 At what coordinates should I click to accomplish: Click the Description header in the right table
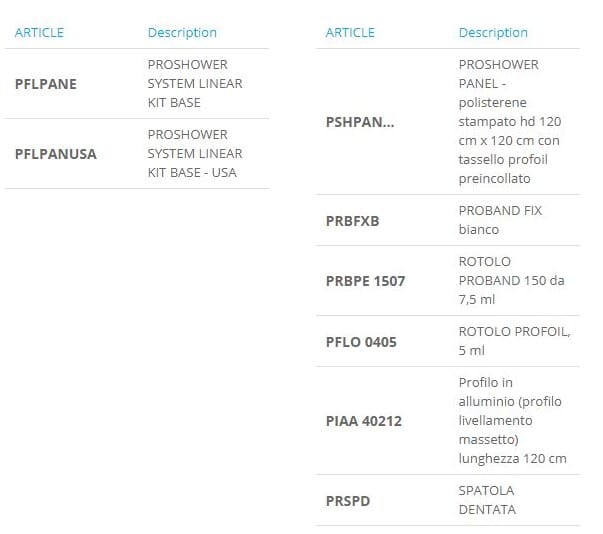click(x=493, y=33)
